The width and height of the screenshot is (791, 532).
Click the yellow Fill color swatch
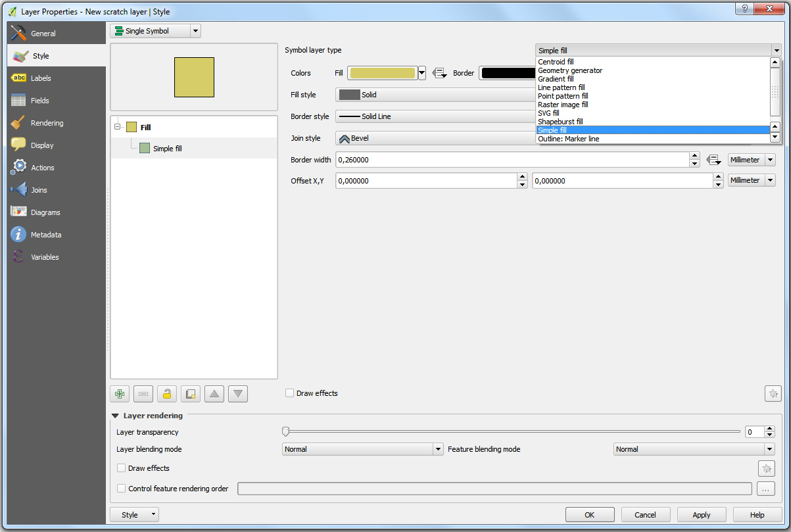point(382,73)
